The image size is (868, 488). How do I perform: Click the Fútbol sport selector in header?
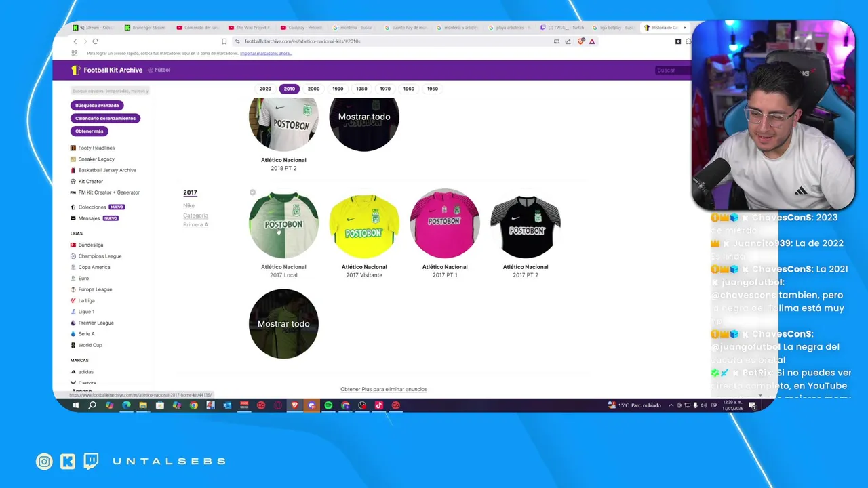[159, 70]
